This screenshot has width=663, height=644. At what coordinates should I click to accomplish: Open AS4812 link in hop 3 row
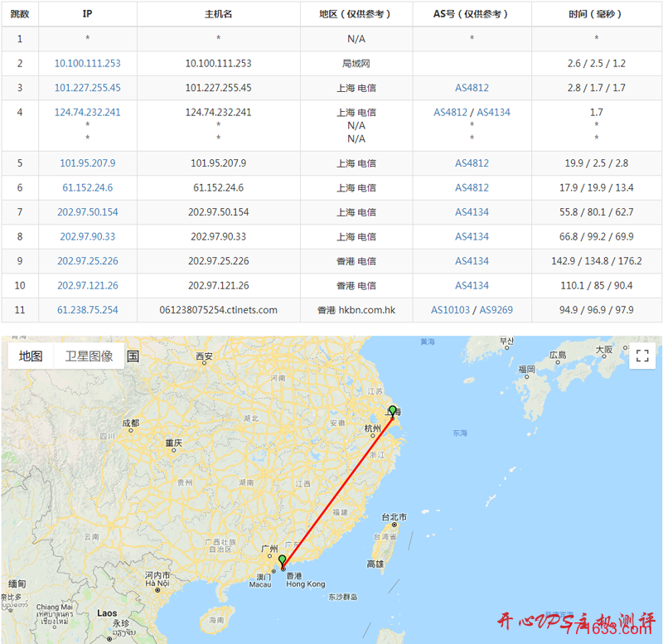(472, 88)
